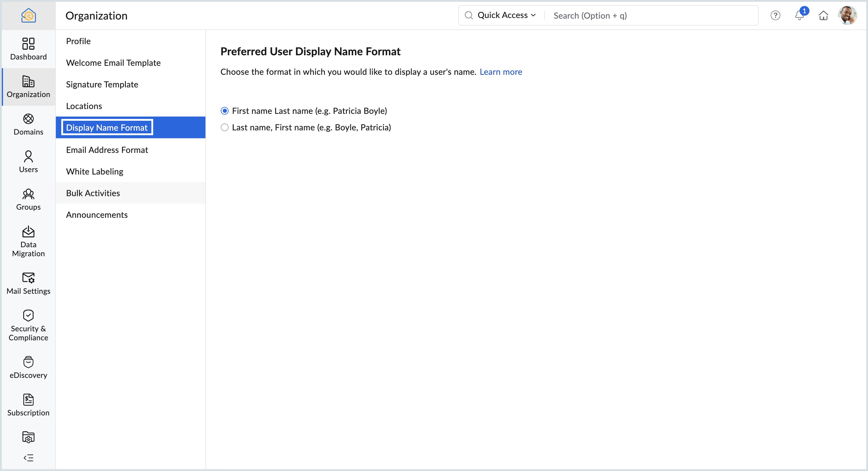Open the Groups section icon
The width and height of the screenshot is (868, 471).
coord(28,194)
